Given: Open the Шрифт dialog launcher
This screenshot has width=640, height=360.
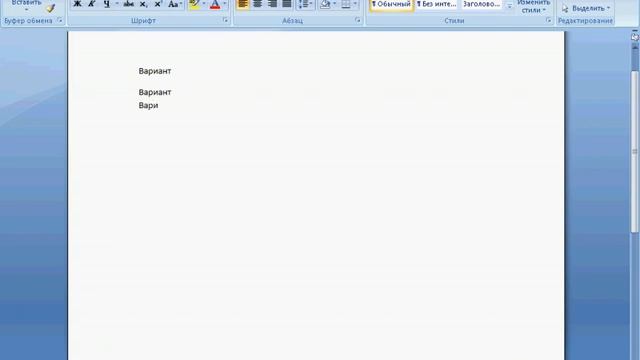Looking at the screenshot, I should click(225, 20).
